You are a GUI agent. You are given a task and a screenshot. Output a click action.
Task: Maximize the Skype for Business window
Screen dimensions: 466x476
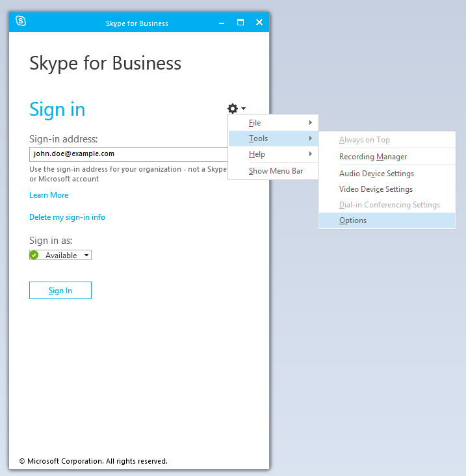coord(240,22)
